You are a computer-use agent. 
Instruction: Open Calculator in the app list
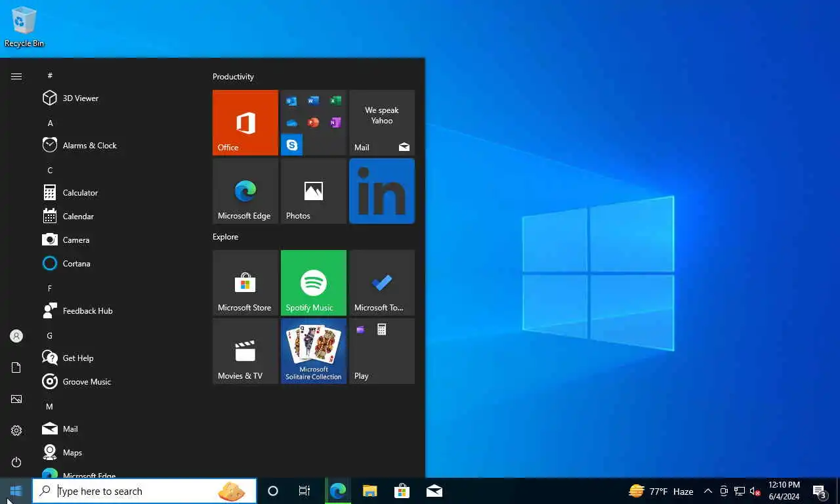tap(118, 192)
